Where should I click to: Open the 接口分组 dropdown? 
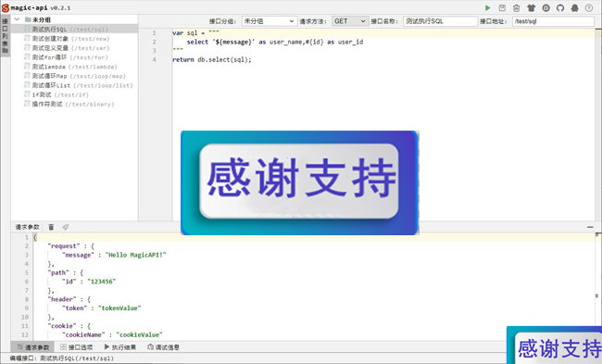click(269, 21)
